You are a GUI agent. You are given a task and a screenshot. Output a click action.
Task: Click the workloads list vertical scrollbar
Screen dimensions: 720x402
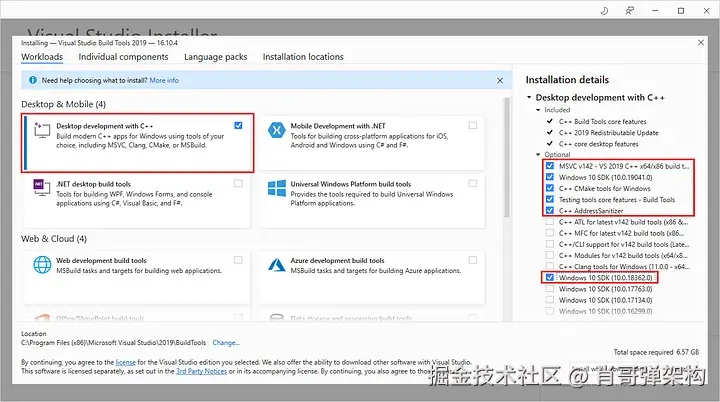pyautogui.click(x=507, y=157)
